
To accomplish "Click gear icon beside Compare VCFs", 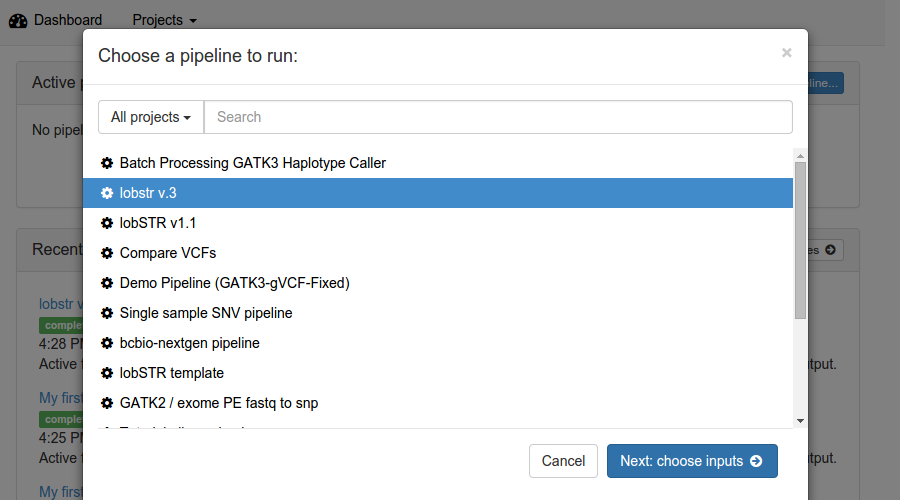I will click(107, 253).
